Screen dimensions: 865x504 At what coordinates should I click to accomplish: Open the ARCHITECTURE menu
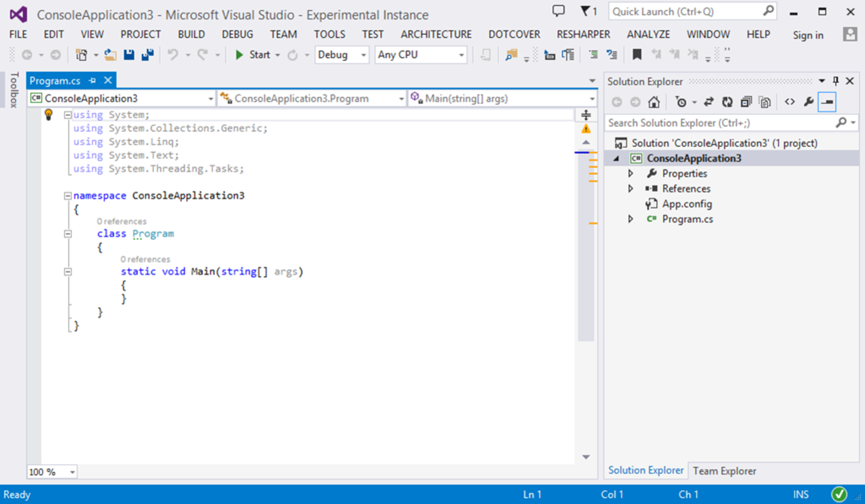(436, 34)
